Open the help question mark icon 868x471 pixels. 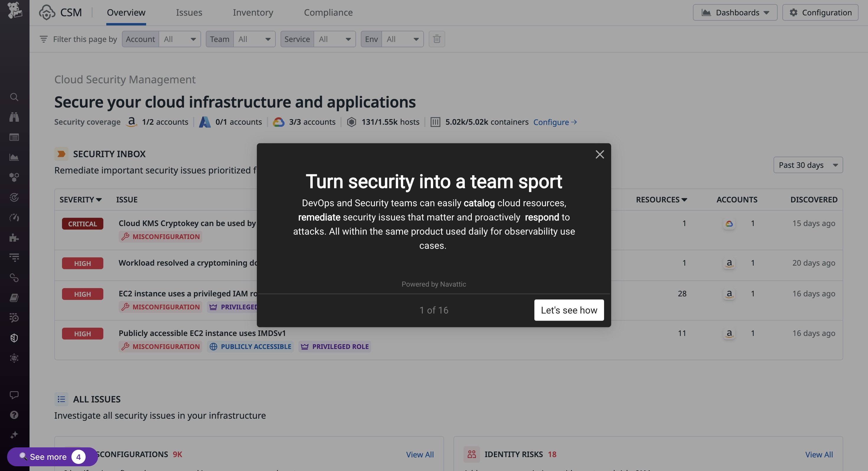click(14, 415)
